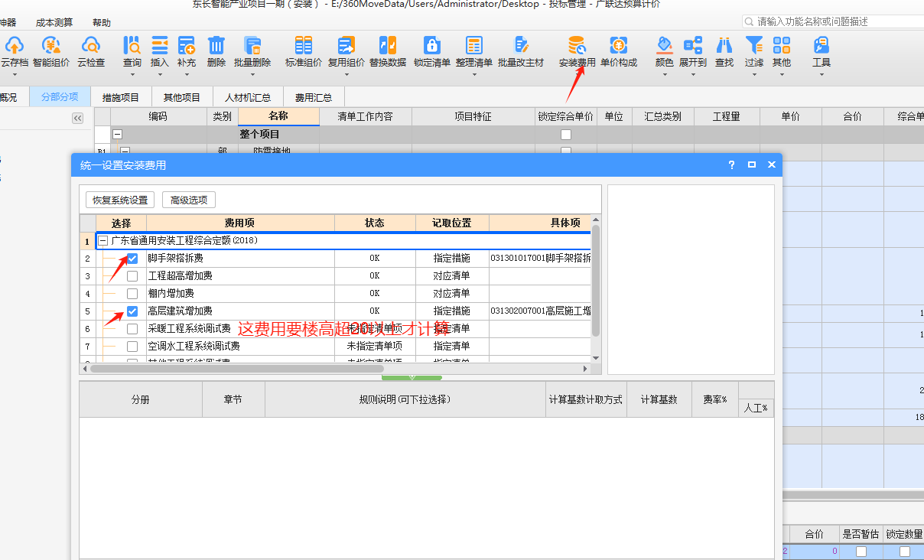Click the 标准组价 icon

[304, 45]
